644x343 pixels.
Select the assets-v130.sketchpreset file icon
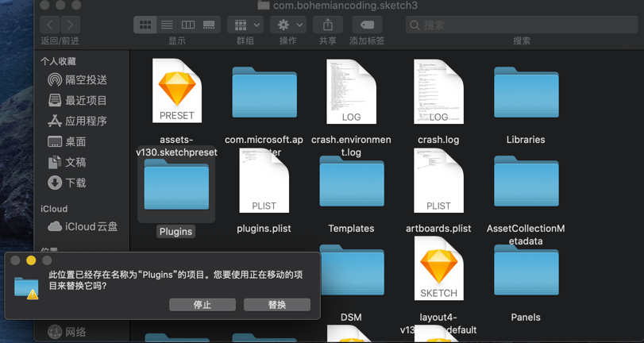176,91
